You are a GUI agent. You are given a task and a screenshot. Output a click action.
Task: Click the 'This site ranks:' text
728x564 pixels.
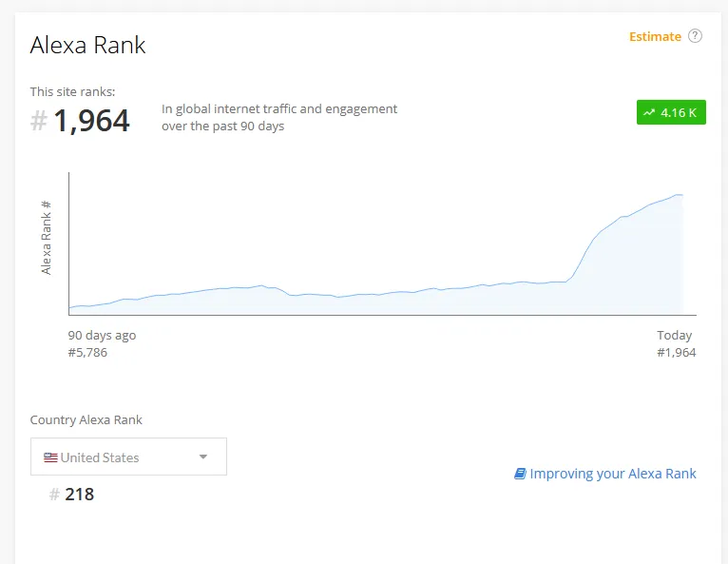coord(72,91)
